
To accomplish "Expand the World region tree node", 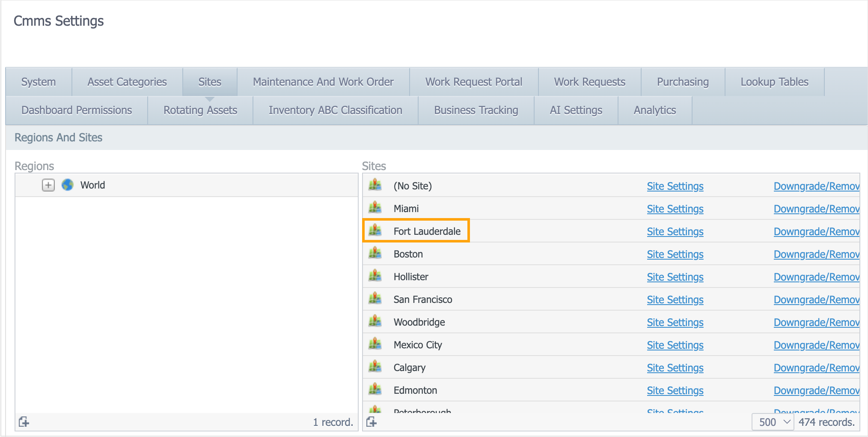I will [x=48, y=185].
